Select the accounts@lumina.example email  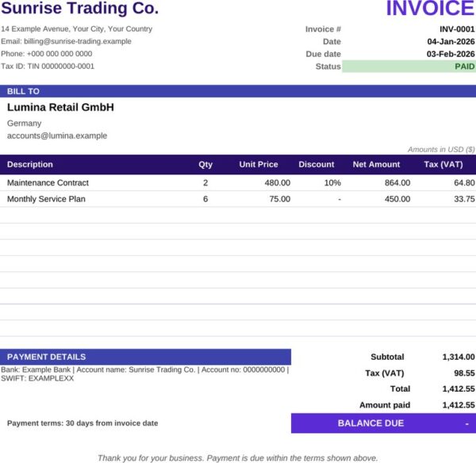[57, 136]
